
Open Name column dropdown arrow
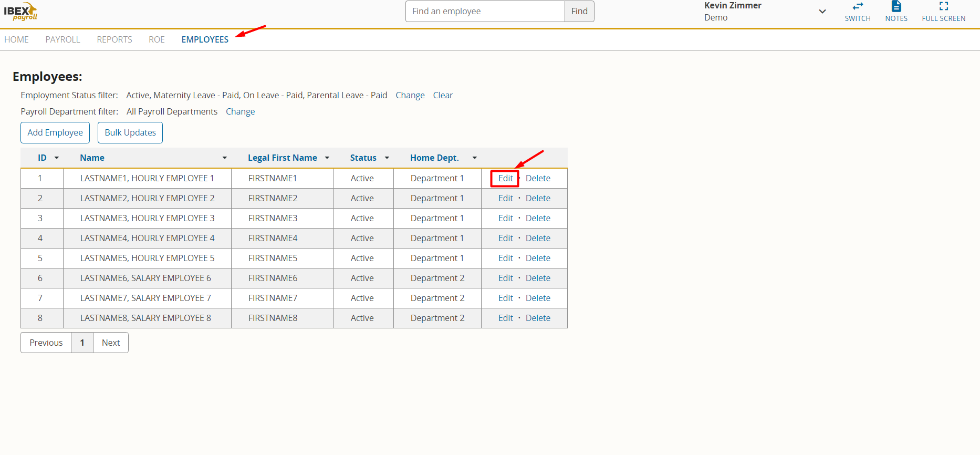[225, 158]
